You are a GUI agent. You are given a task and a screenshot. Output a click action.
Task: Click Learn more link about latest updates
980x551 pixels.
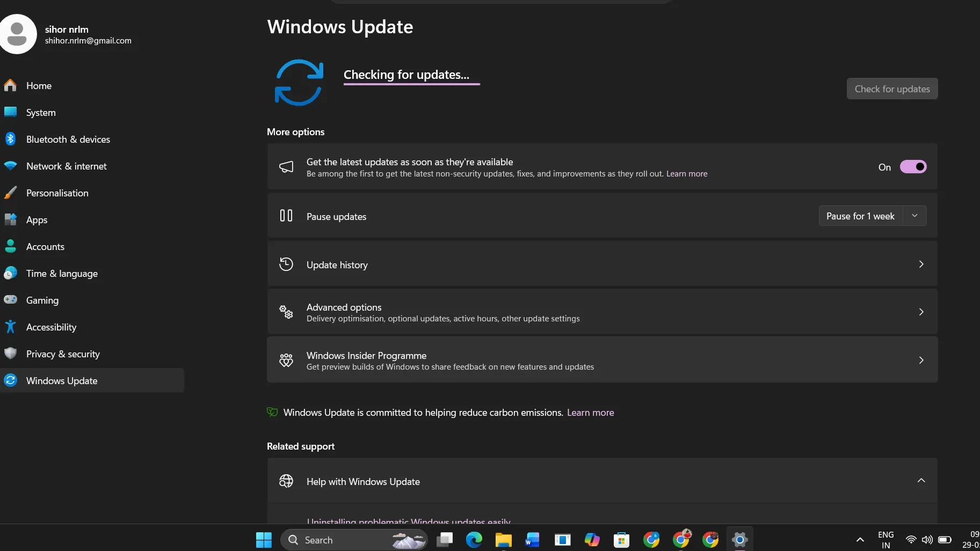click(686, 174)
